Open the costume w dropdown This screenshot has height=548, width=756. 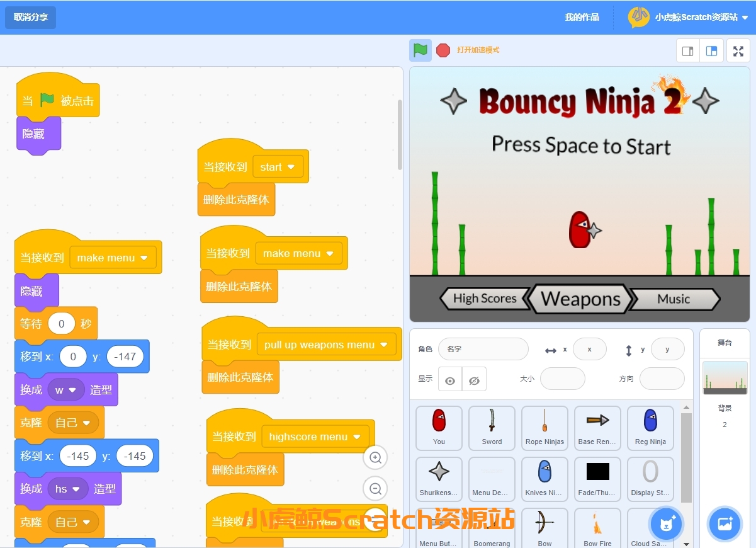[66, 390]
